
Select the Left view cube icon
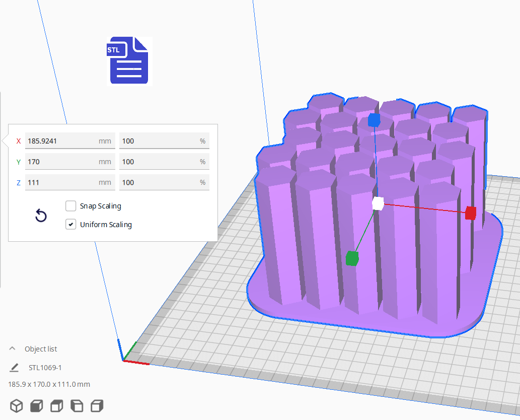click(x=77, y=405)
